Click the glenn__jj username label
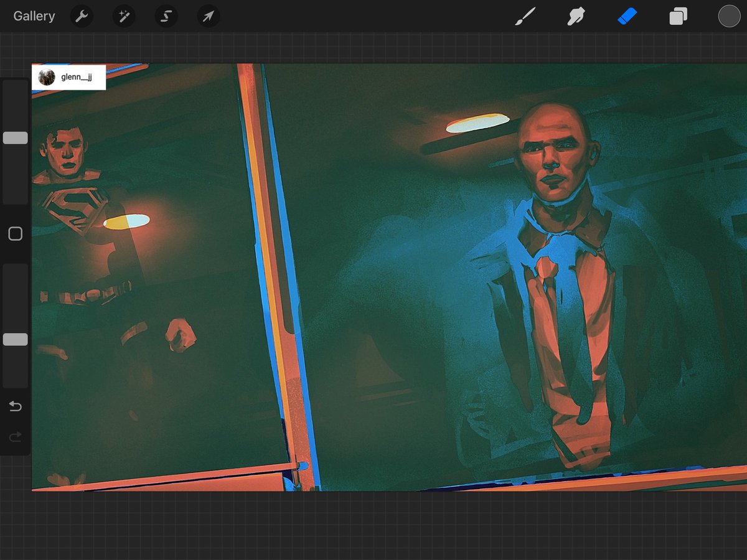The width and height of the screenshot is (747, 560). tap(77, 77)
